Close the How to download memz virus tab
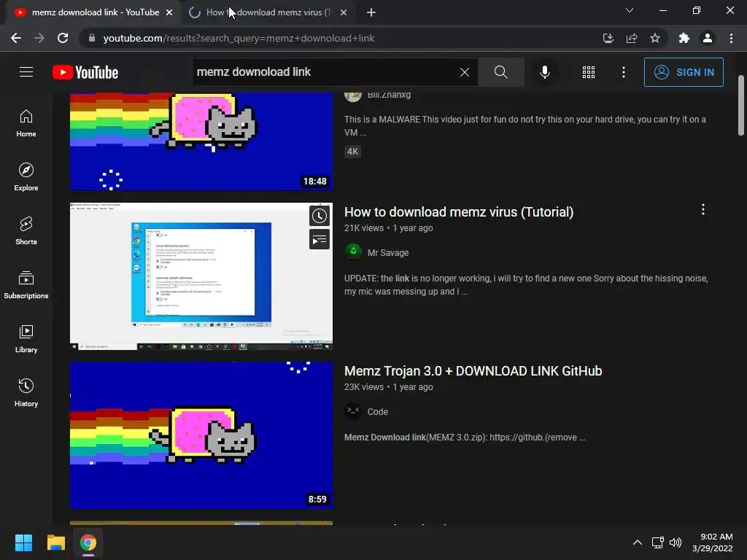The height and width of the screenshot is (560, 747). coord(344,12)
